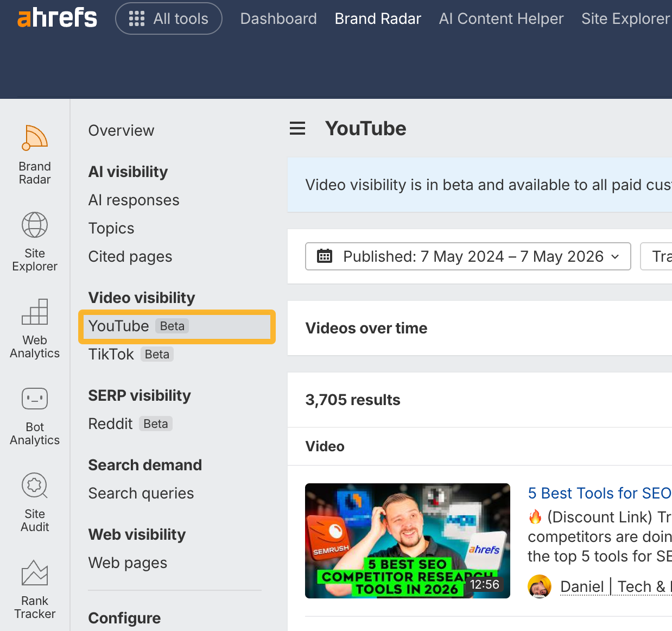
Task: Click the Configure section heading
Action: (x=124, y=618)
